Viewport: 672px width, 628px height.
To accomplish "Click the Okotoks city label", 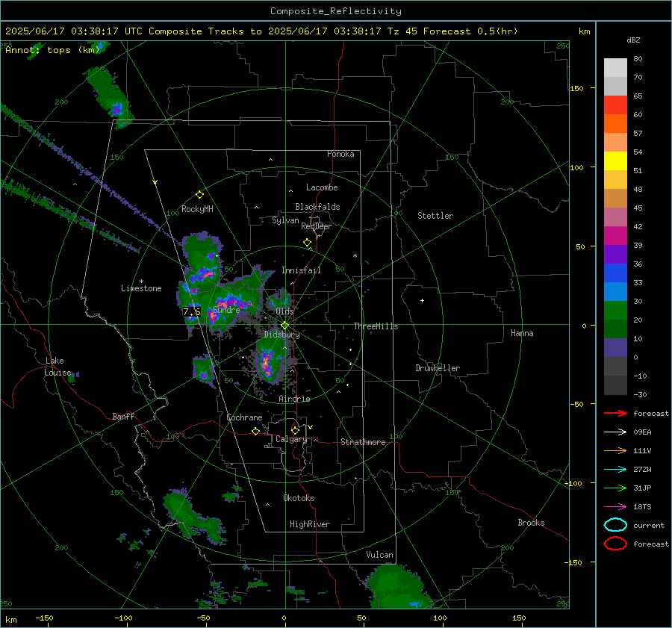I will pos(299,498).
